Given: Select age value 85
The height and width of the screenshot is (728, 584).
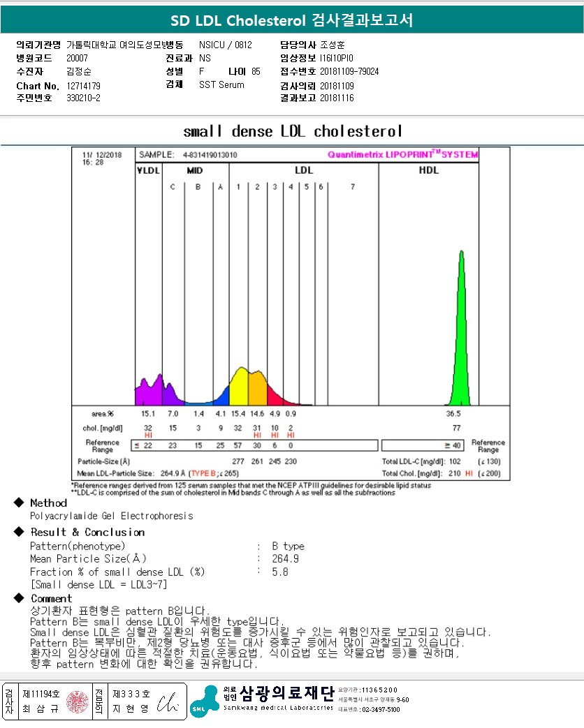Looking at the screenshot, I should coord(256,71).
